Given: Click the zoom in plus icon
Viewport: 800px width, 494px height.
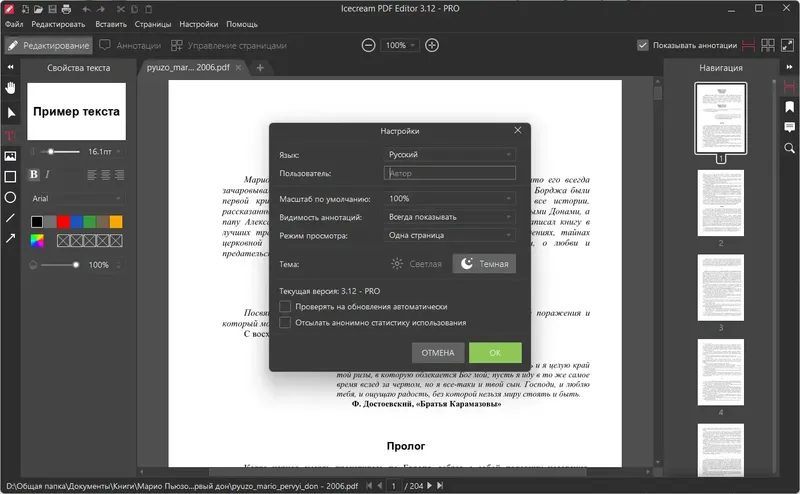Looking at the screenshot, I should (432, 45).
